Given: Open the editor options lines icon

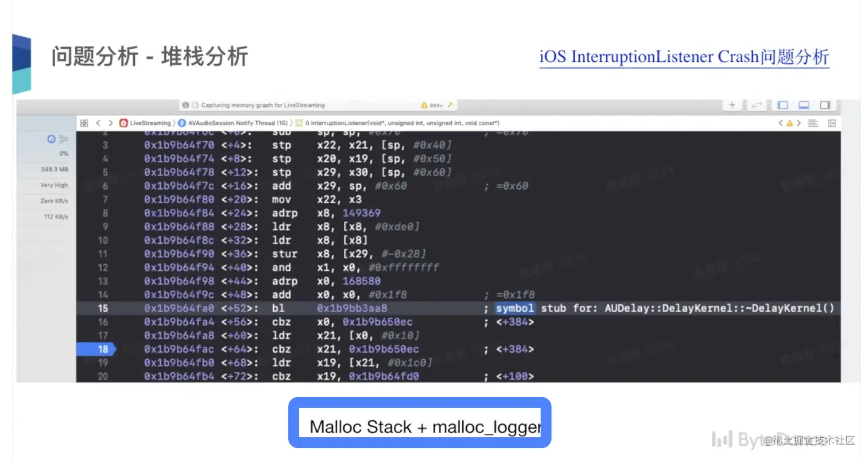Looking at the screenshot, I should tap(812, 123).
